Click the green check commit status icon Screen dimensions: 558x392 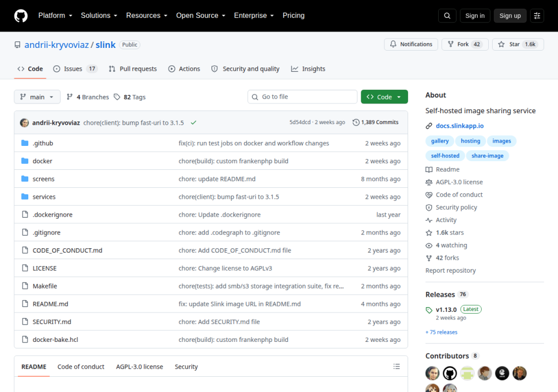point(193,122)
